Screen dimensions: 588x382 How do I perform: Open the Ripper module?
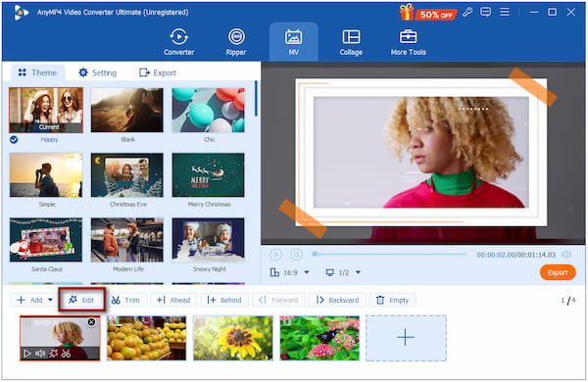click(236, 42)
